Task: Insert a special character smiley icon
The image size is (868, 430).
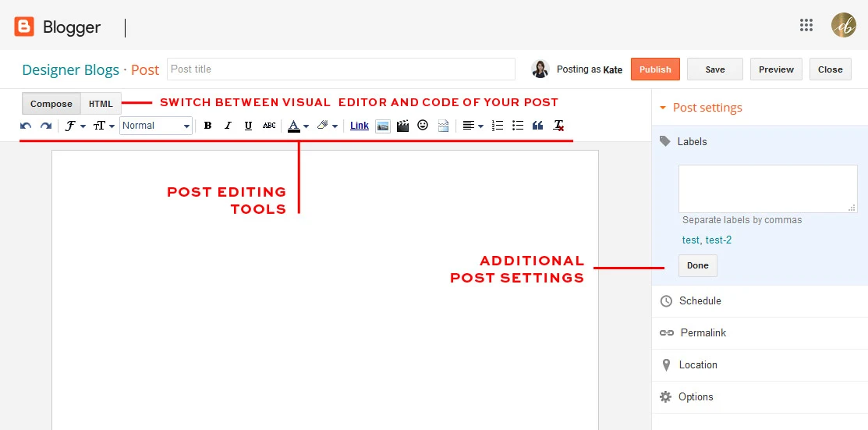Action: click(x=423, y=125)
